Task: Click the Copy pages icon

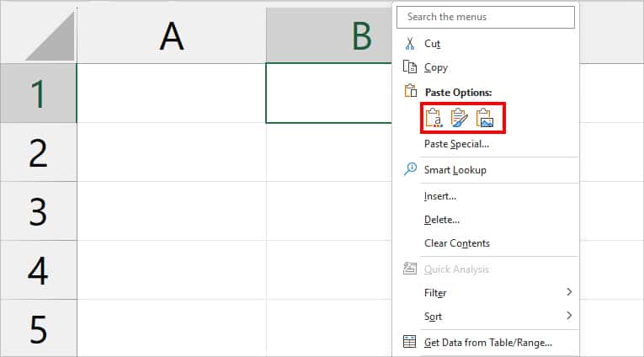Action: (409, 67)
